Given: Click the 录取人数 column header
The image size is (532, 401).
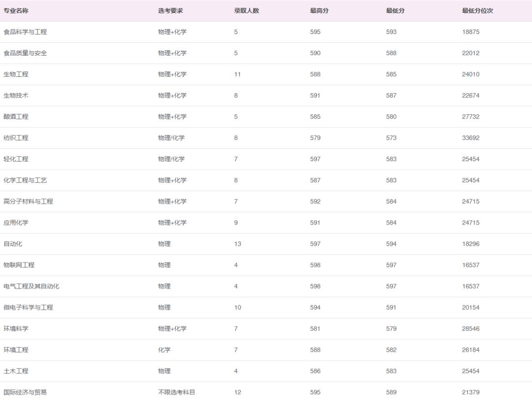Looking at the screenshot, I should click(246, 11).
